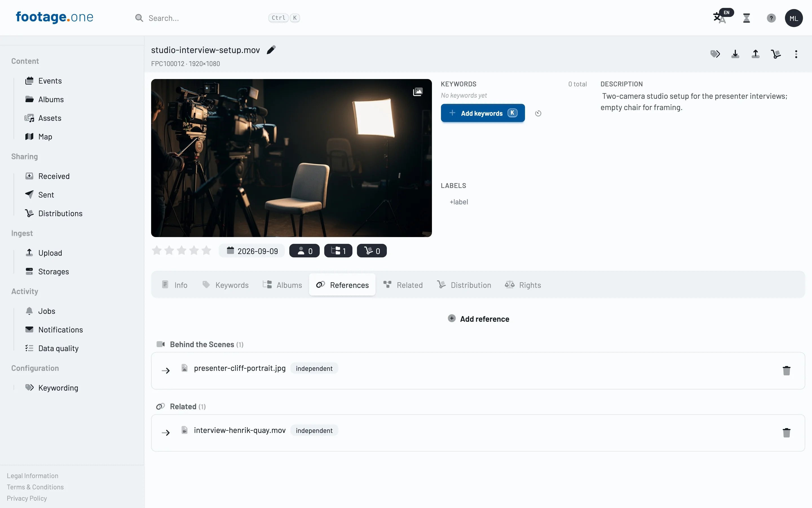Open the Terms & Conditions link
The width and height of the screenshot is (812, 508).
coord(35,487)
